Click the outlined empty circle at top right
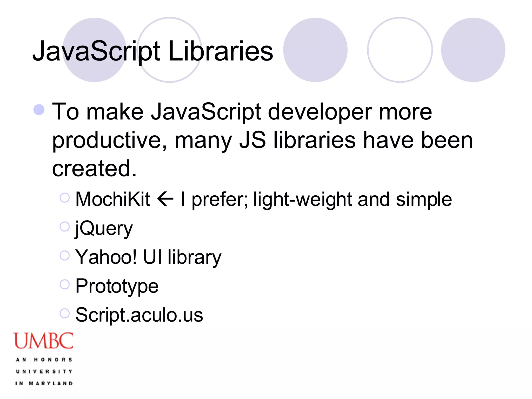Screen dimensions: 532x399 click(400, 50)
